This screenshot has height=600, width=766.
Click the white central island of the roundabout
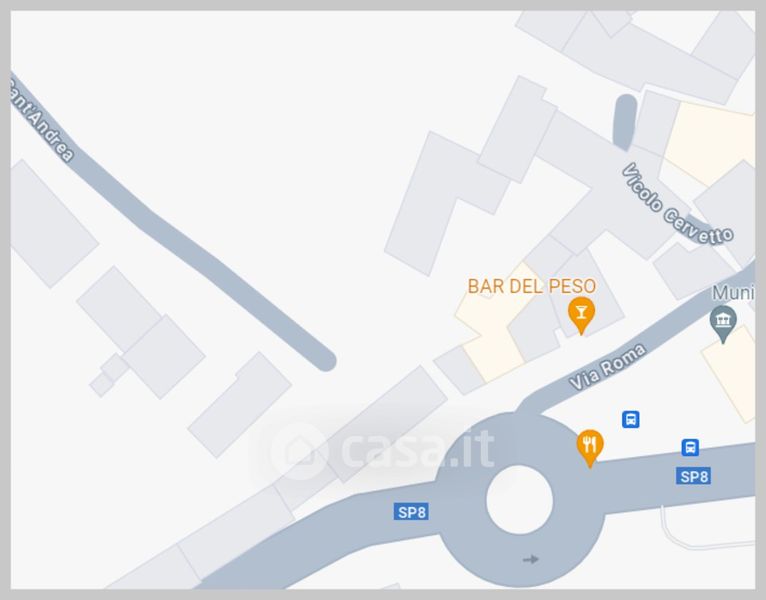(x=519, y=500)
